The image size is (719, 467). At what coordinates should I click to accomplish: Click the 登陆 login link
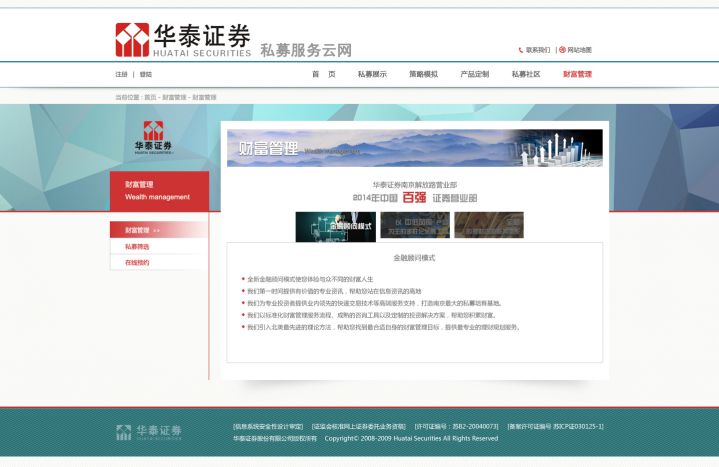point(146,74)
